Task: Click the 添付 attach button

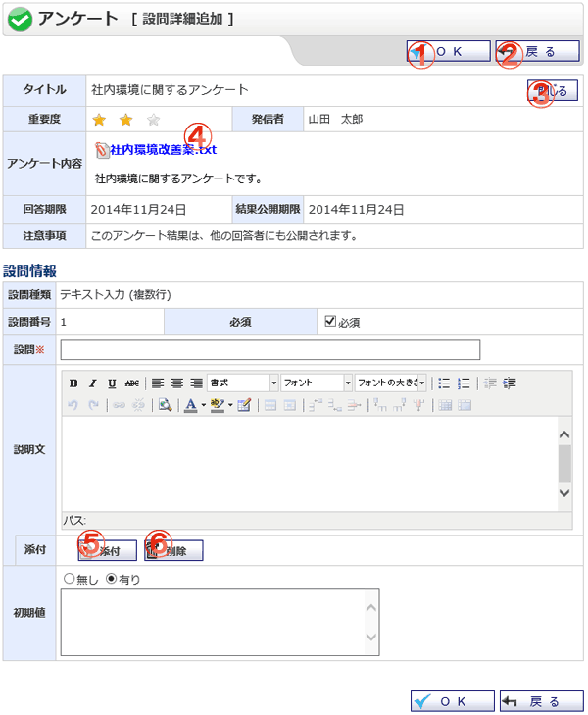Action: (108, 551)
